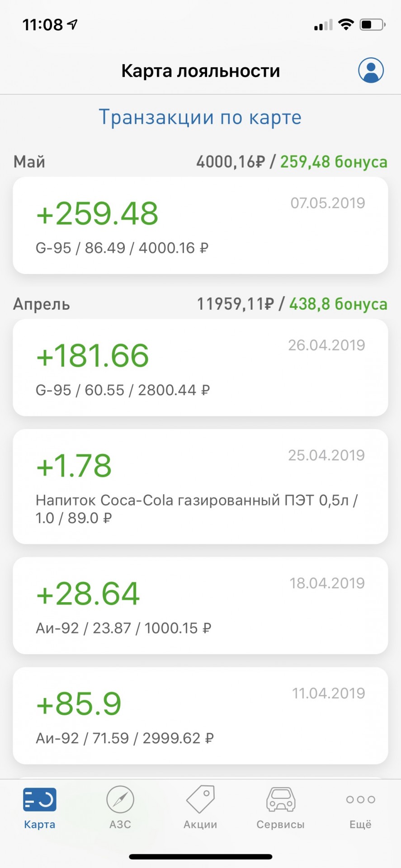Screen dimensions: 401x868
Task: Open the +28.64 Аи-92 transaction card
Action: pyautogui.click(x=200, y=605)
